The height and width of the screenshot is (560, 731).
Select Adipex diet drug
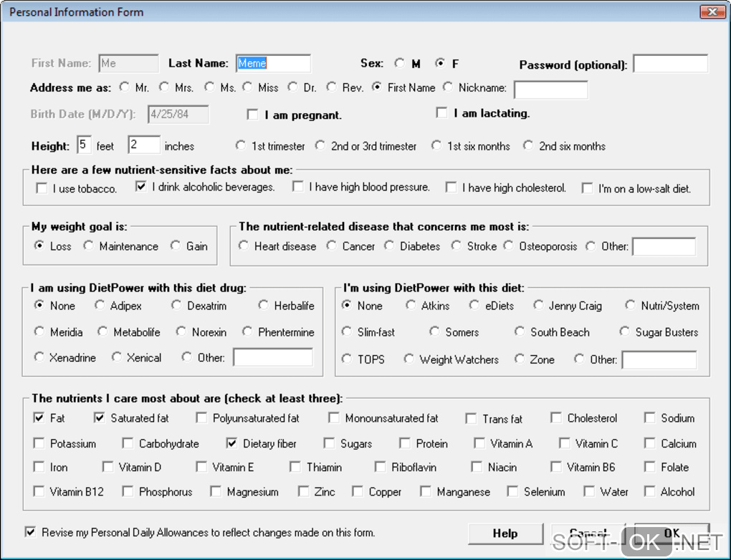(100, 305)
